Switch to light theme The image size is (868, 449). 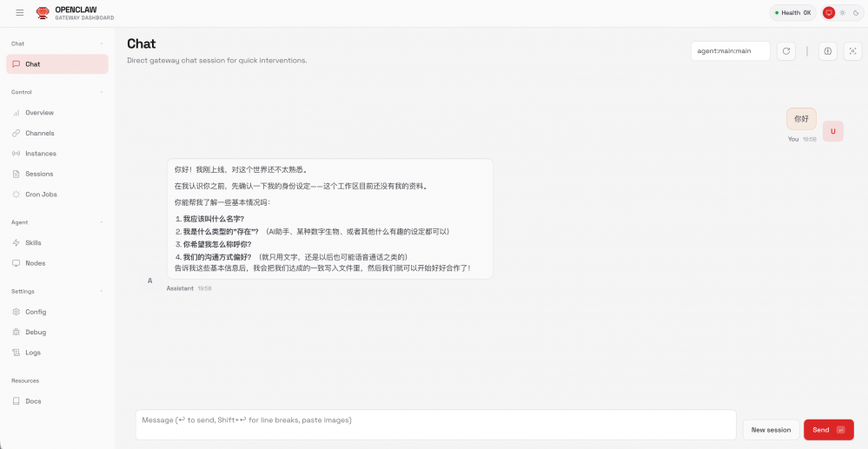(x=842, y=13)
